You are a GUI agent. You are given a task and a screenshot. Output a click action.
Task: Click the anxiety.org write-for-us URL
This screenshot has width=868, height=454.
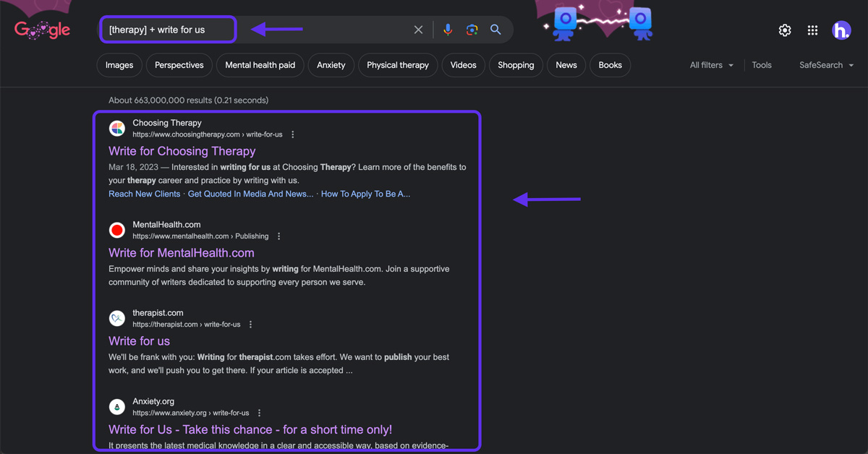click(191, 413)
